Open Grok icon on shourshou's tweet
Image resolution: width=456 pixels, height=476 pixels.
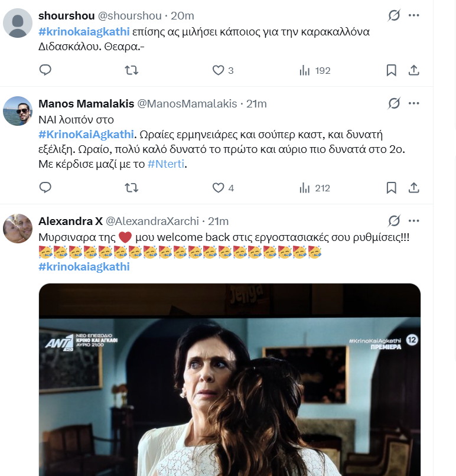point(394,15)
